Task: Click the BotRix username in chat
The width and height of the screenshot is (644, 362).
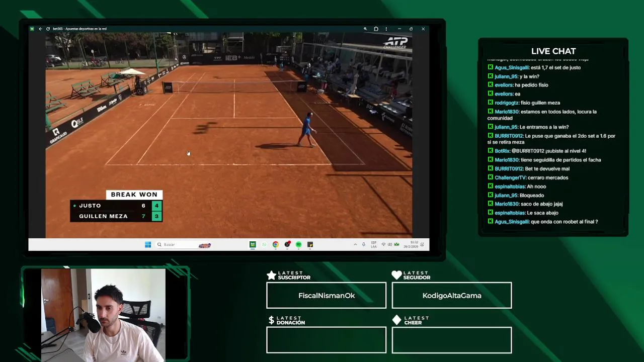Action: pos(502,151)
